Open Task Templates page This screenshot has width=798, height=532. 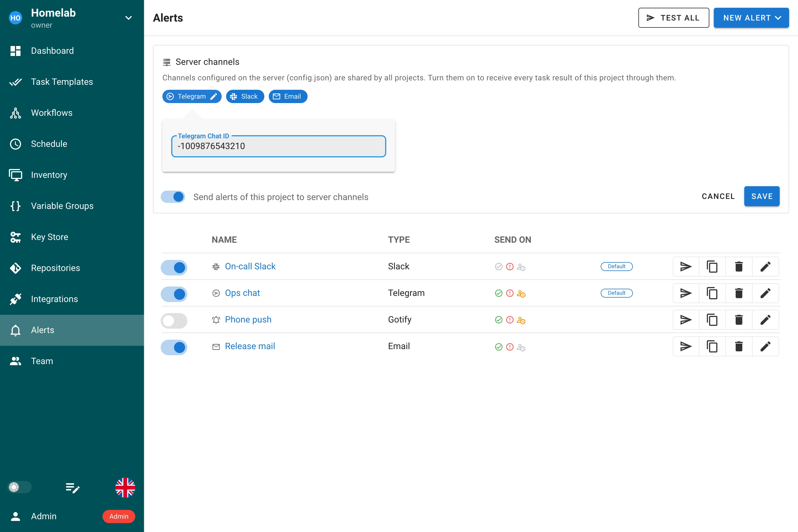(72, 82)
